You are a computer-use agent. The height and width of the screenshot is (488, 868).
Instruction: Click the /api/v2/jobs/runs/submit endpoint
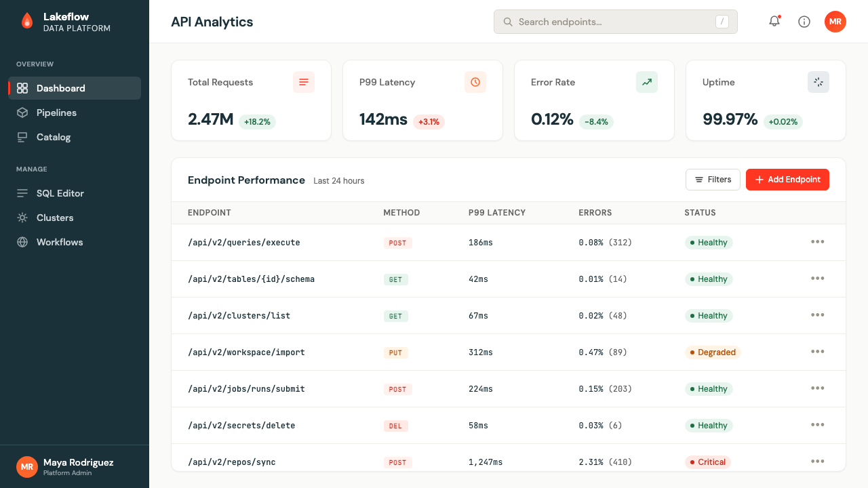click(246, 389)
